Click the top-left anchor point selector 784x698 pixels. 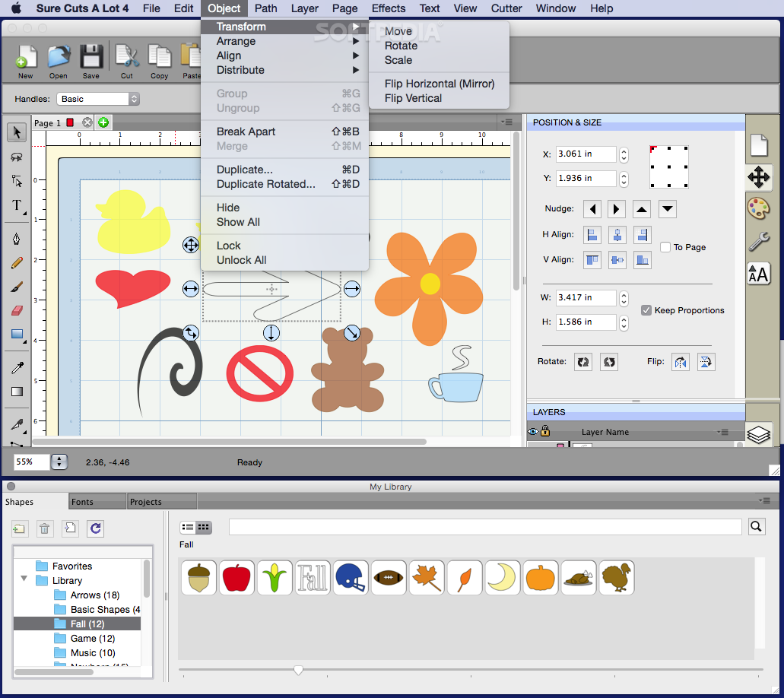[652, 148]
